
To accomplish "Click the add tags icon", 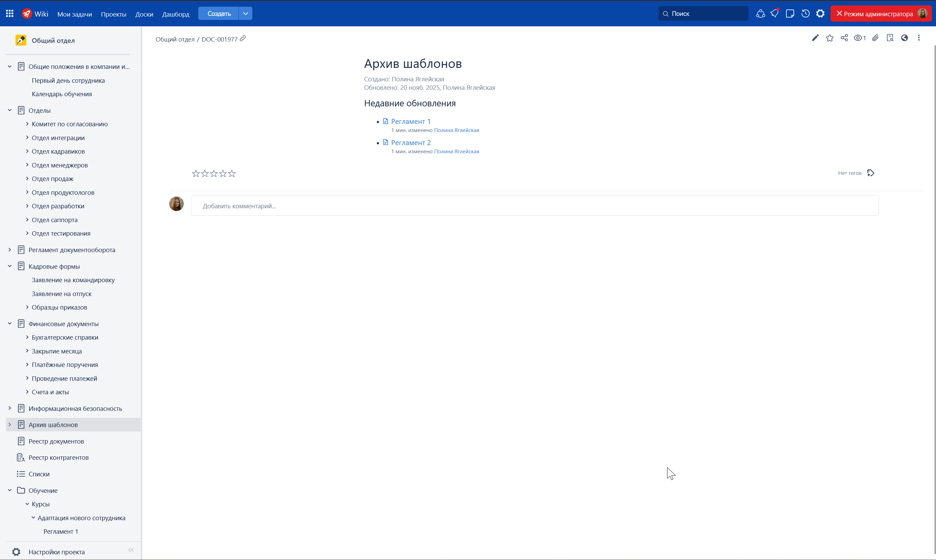I will (871, 173).
